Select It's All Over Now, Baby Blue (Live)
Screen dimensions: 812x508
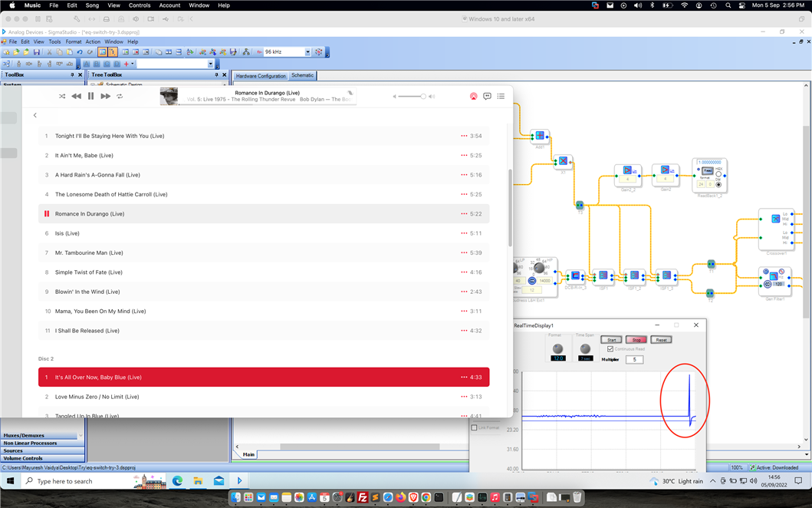click(264, 378)
